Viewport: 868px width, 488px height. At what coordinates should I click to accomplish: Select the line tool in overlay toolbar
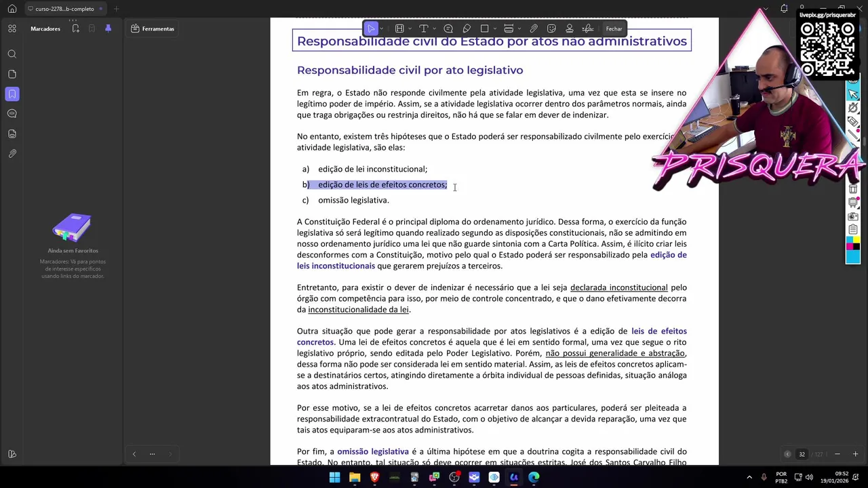coord(853,136)
